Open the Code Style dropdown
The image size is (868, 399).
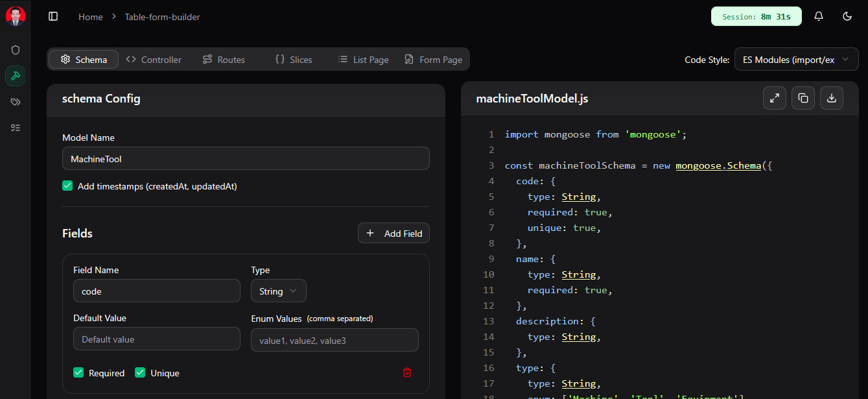[796, 60]
